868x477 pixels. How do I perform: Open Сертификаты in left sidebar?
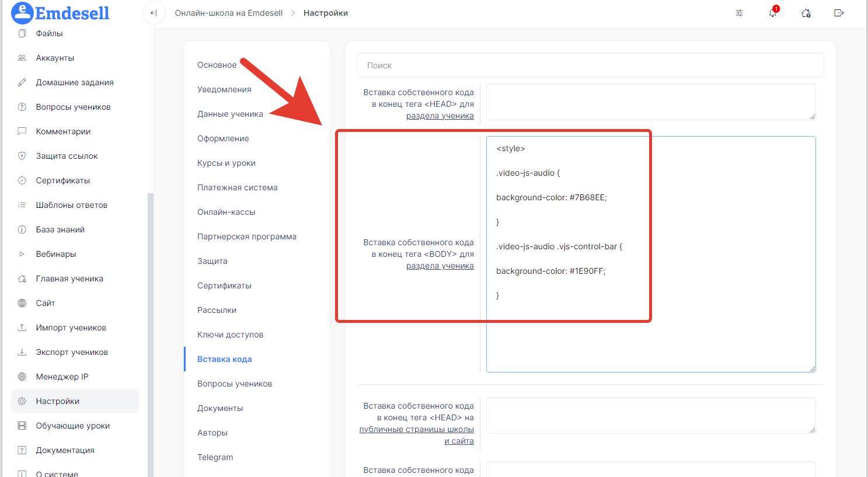63,180
